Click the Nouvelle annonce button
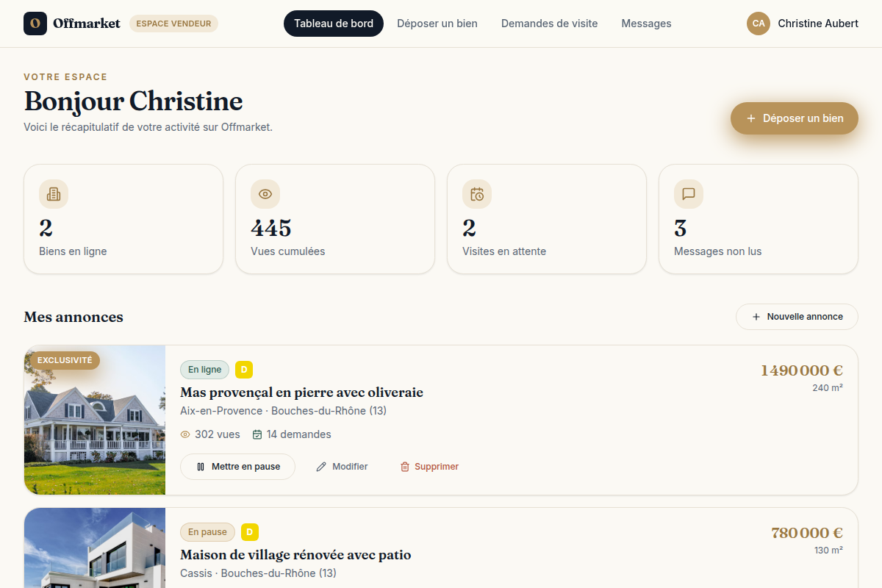The image size is (882, 588). click(x=797, y=317)
